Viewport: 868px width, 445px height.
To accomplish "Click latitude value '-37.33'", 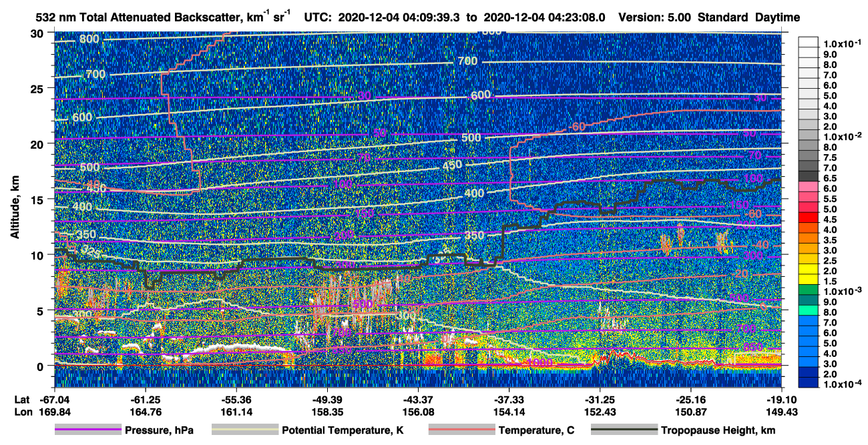I will tap(509, 399).
